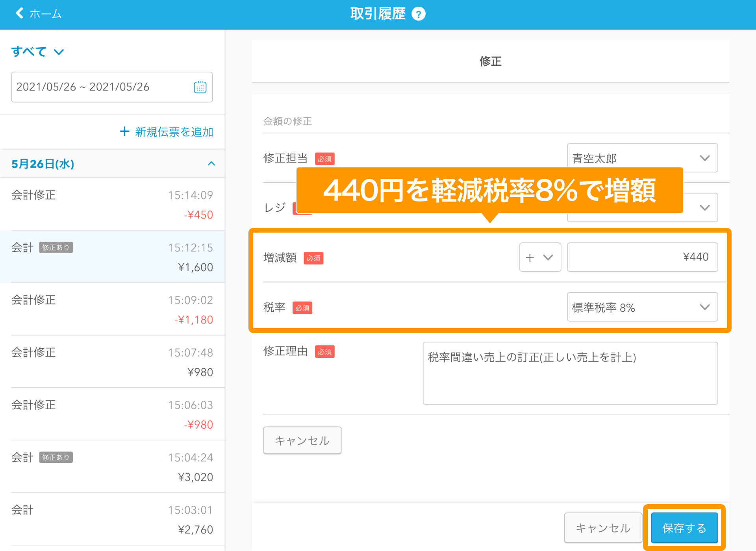Image resolution: width=756 pixels, height=551 pixels.
Task: Select the 会計修正 entry at 15:06:03
Action: pyautogui.click(x=112, y=414)
